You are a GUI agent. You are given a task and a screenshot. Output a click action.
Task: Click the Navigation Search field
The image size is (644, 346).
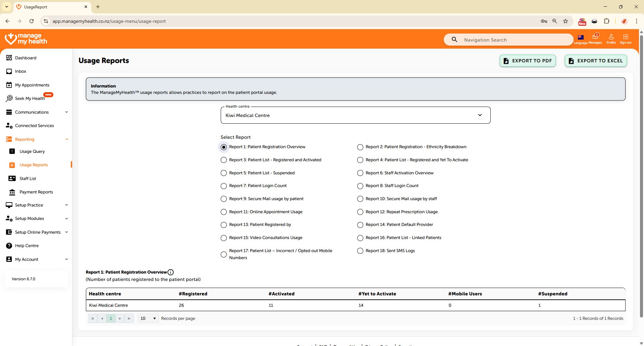(x=513, y=40)
